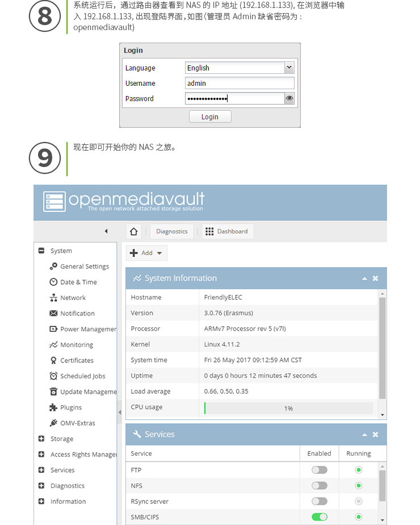Toggle SMB/CIFS enabled switch
The image size is (420, 525).
(320, 517)
